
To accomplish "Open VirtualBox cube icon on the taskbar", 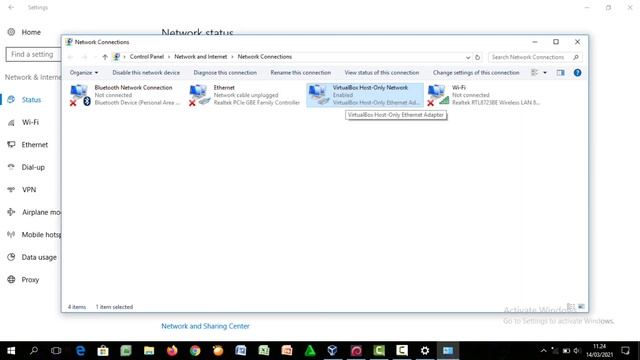I will 333,351.
